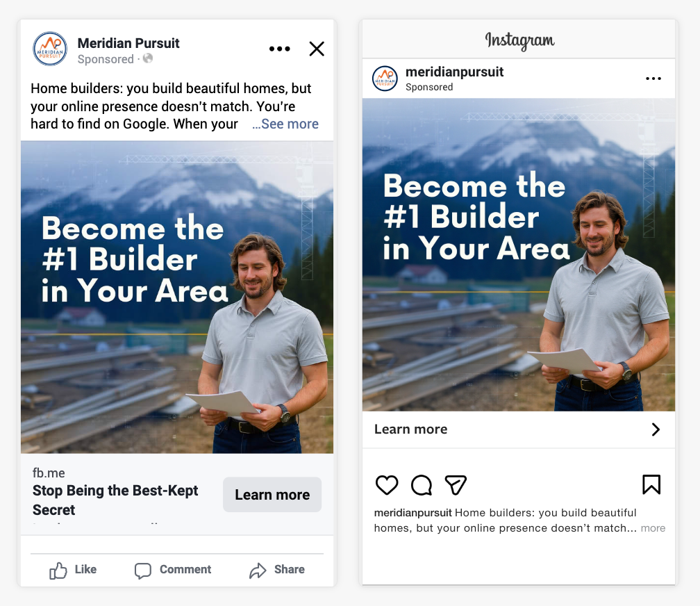Expand the truncated text with See more

[293, 123]
